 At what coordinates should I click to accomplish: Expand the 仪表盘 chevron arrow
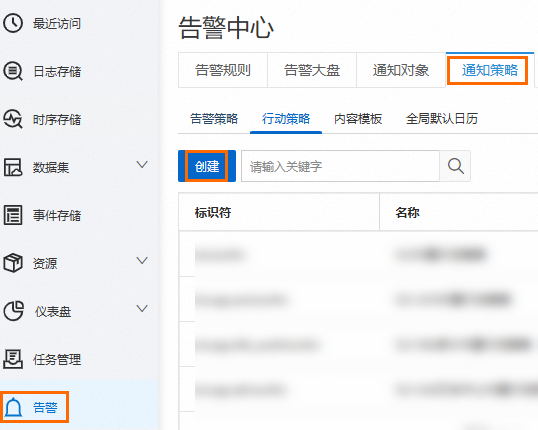pyautogui.click(x=142, y=309)
